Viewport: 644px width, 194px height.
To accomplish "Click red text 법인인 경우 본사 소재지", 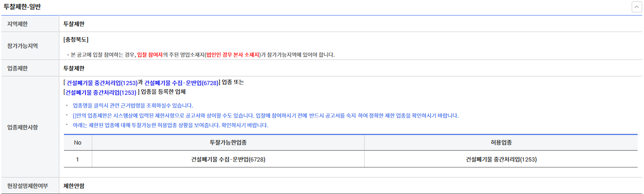I will pyautogui.click(x=232, y=55).
